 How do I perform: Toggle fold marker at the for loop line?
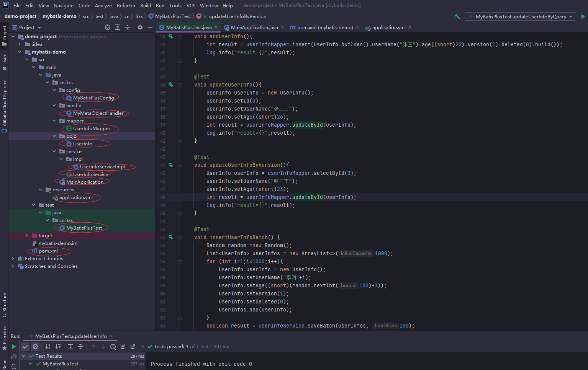(x=180, y=262)
